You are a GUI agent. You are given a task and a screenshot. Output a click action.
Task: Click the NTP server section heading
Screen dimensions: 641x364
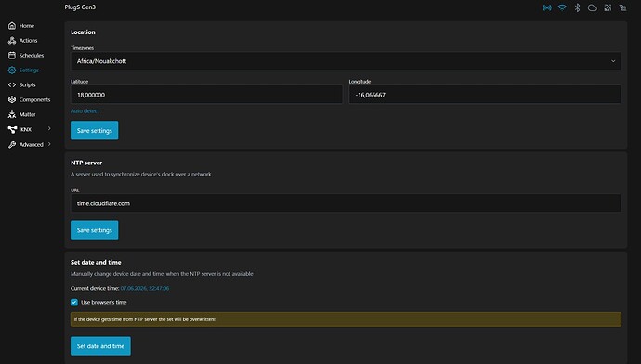pos(86,162)
